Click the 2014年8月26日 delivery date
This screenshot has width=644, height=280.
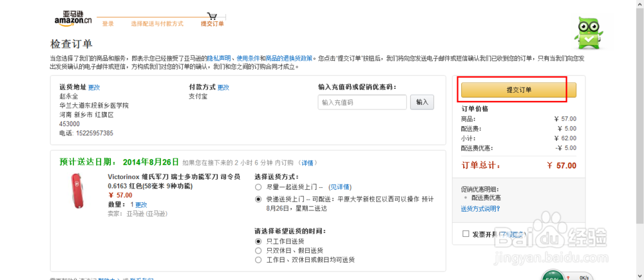(x=151, y=162)
